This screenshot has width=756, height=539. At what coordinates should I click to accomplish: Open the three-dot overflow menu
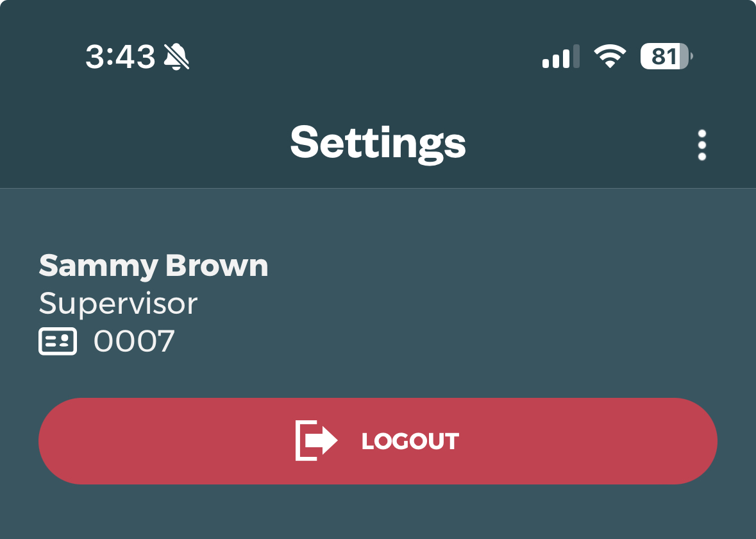701,145
